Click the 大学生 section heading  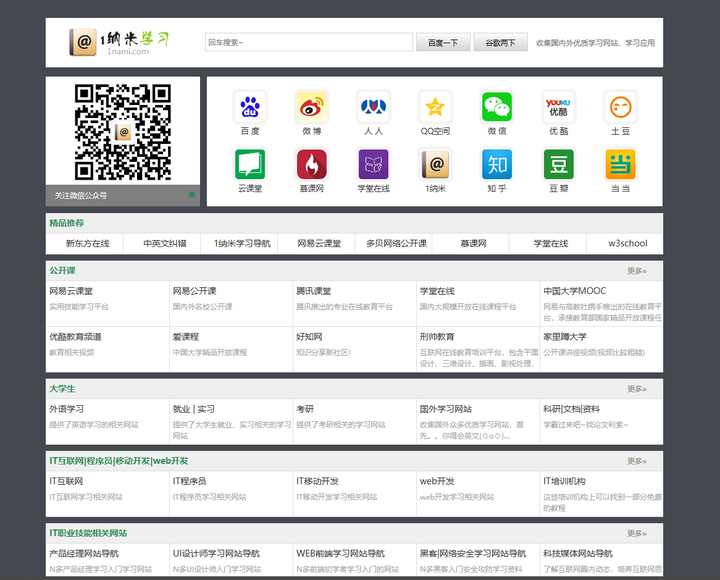[62, 389]
